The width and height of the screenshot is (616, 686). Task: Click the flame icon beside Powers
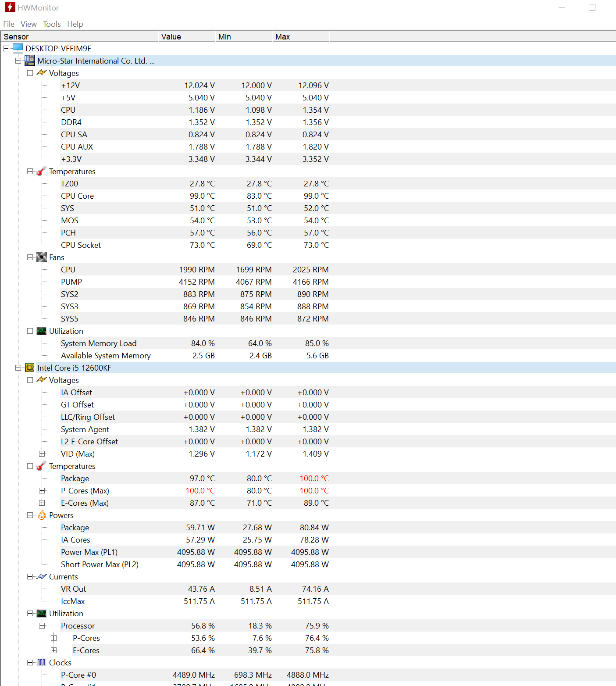point(42,515)
